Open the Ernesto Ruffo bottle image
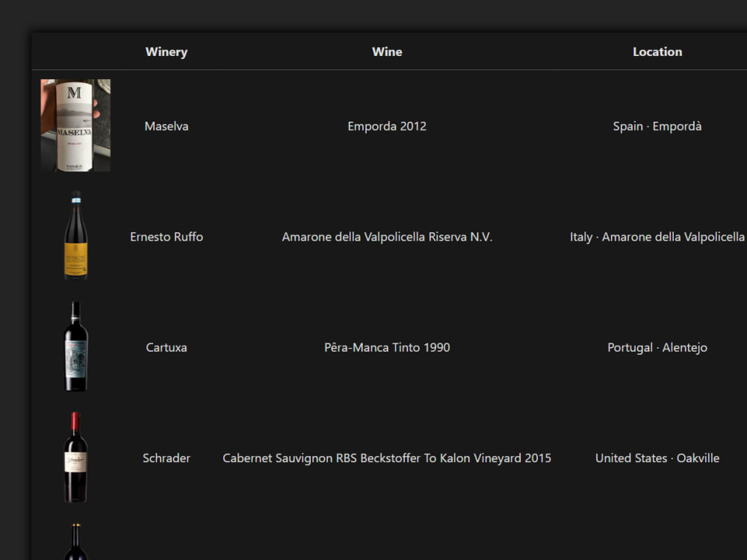Image resolution: width=747 pixels, height=560 pixels. (75, 236)
